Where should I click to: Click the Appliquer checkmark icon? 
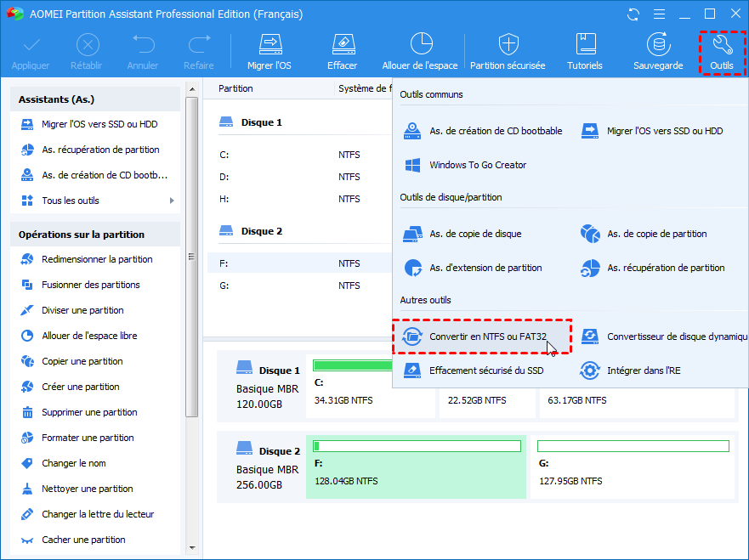point(31,45)
